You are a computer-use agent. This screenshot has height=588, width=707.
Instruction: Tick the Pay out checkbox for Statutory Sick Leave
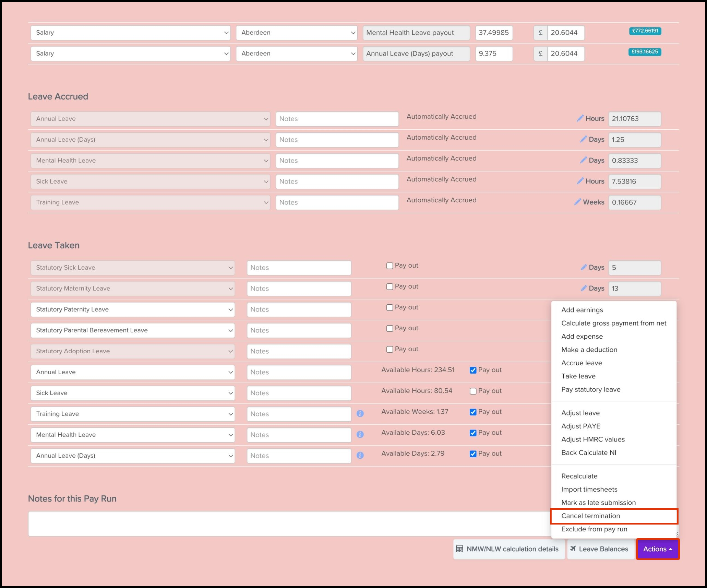click(x=390, y=266)
